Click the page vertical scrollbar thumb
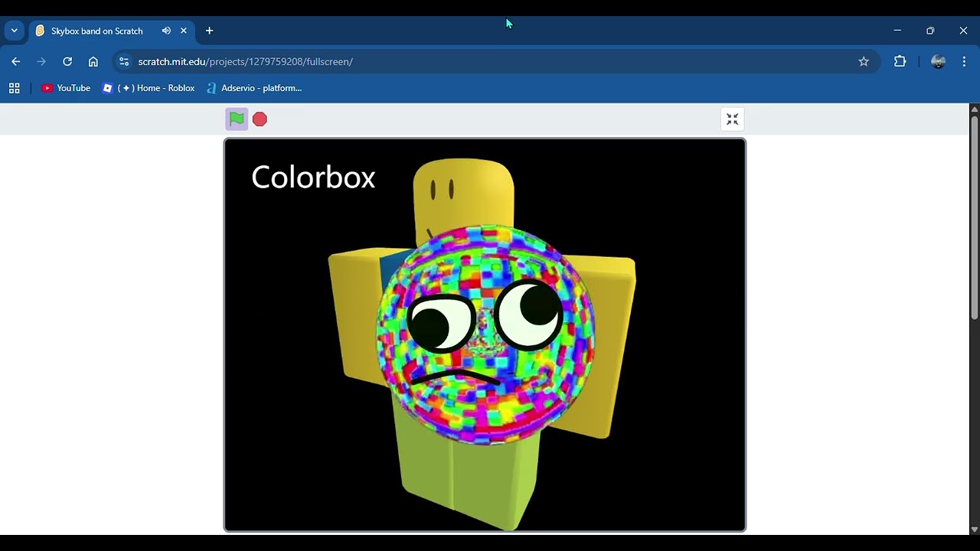The width and height of the screenshot is (980, 551). [x=975, y=218]
